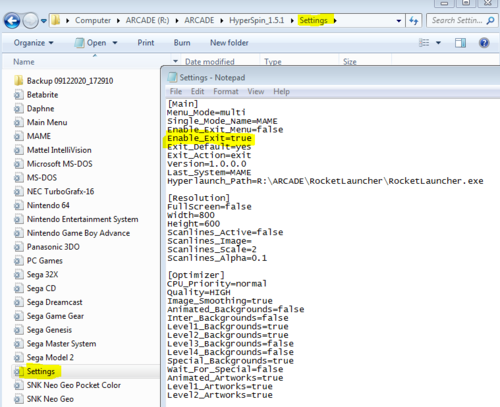500x407 pixels.
Task: Select the Sega CD file
Action: pos(35,288)
